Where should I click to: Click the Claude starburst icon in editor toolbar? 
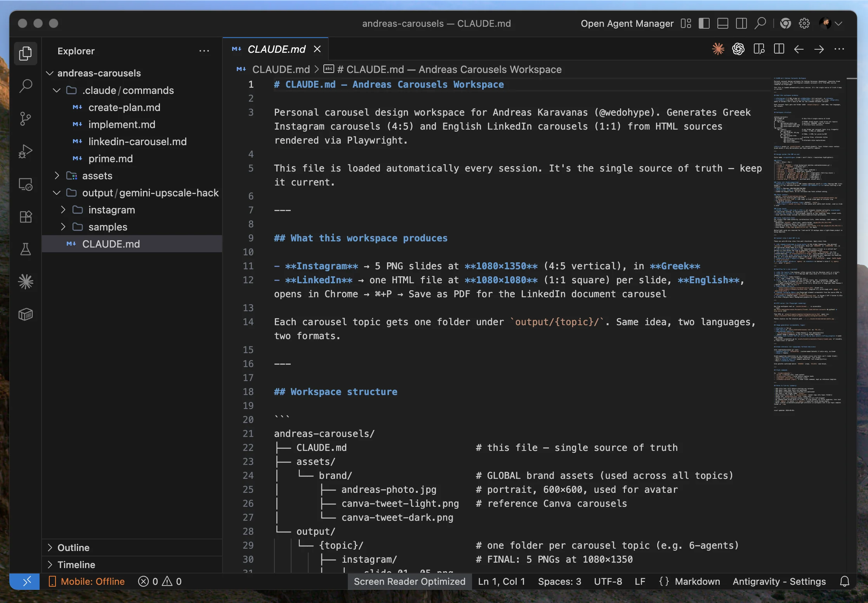[718, 49]
